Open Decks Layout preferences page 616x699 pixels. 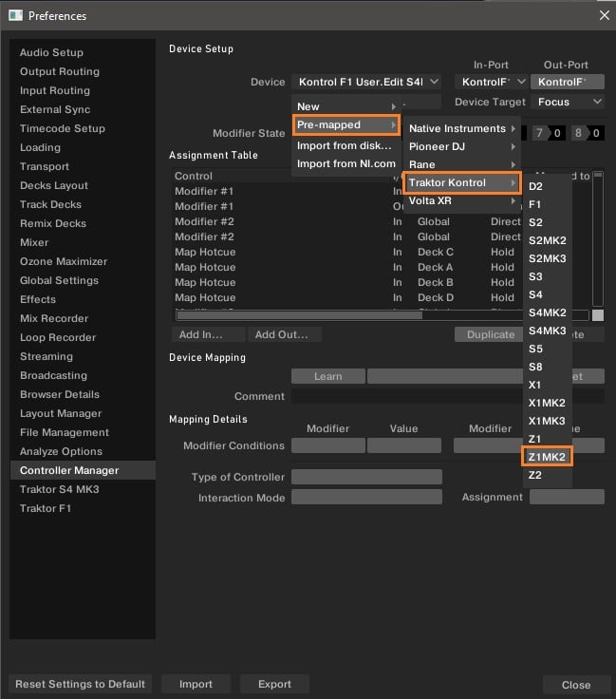coord(83,185)
